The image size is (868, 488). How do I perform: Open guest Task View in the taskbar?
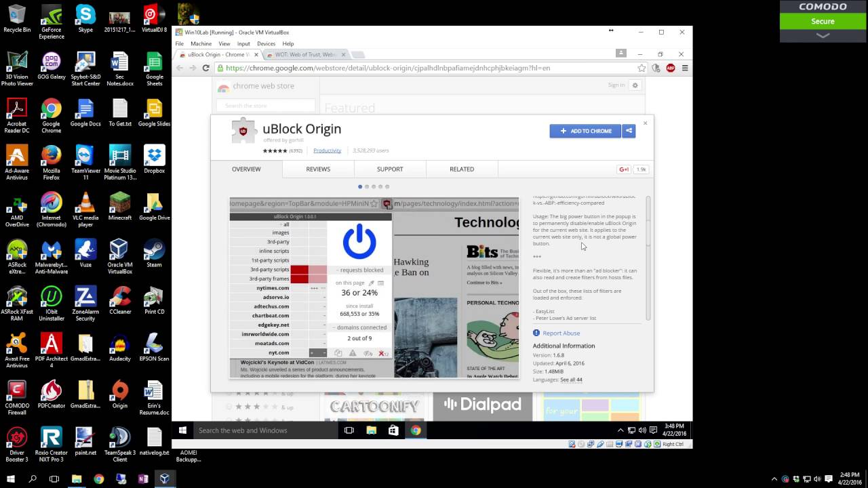click(349, 430)
